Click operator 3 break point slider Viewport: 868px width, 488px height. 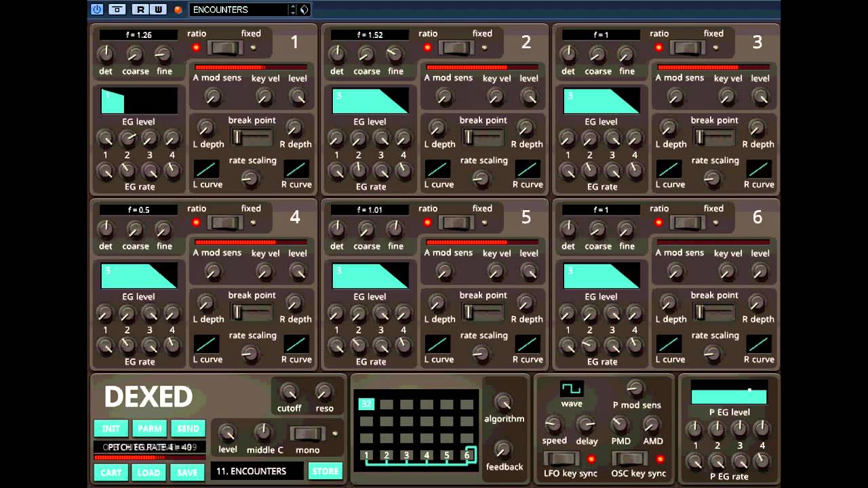coord(714,138)
